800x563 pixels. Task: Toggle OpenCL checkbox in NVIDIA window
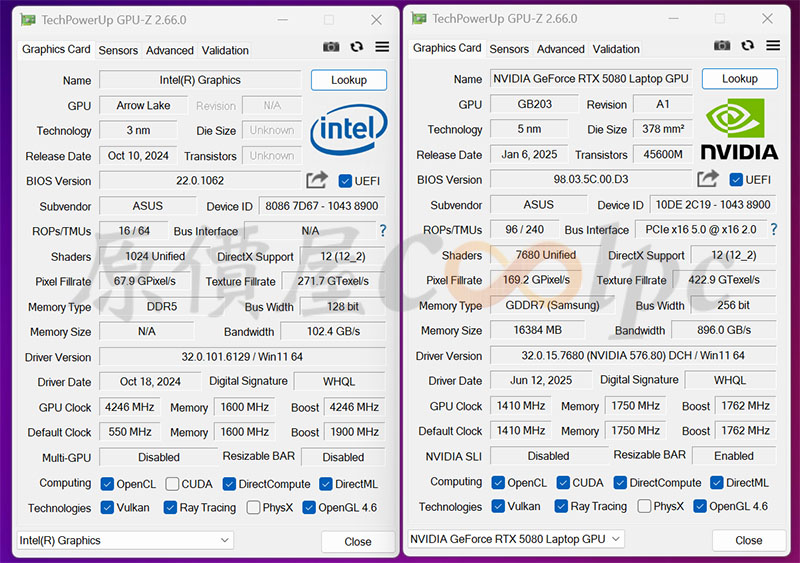point(498,482)
